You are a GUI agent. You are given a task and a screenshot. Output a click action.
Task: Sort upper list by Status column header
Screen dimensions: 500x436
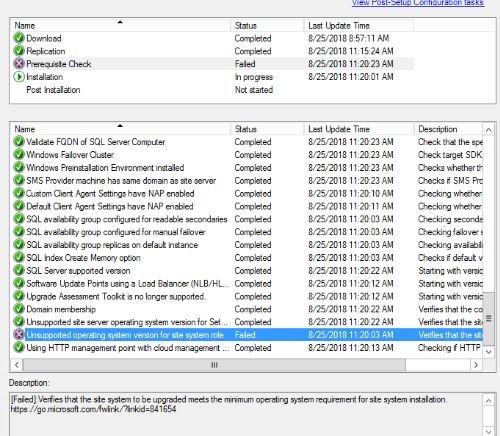tap(267, 26)
